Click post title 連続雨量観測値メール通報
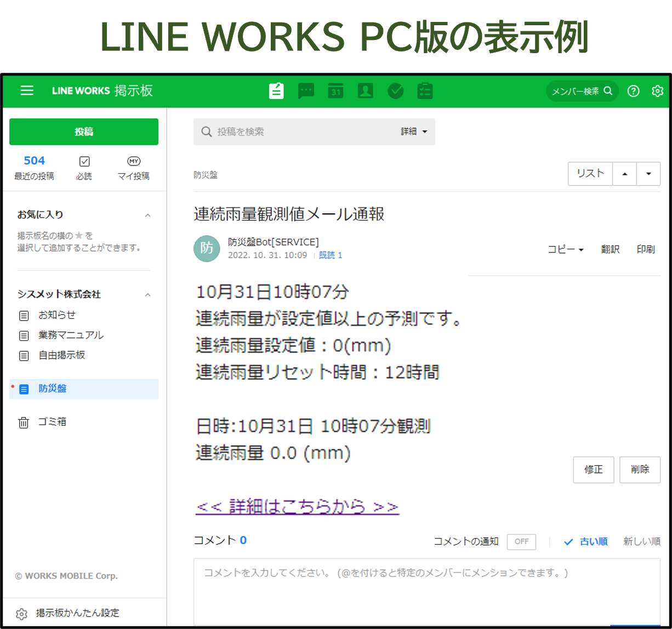 tap(289, 214)
